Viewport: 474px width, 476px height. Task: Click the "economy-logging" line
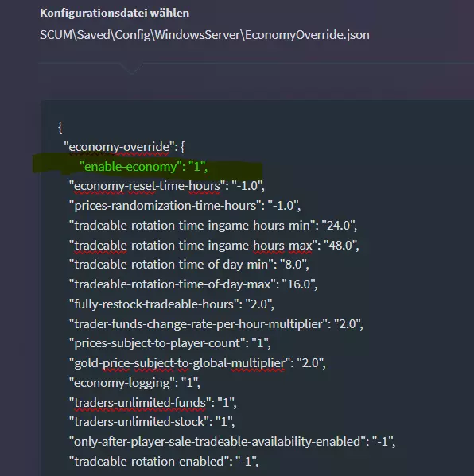[x=134, y=383]
